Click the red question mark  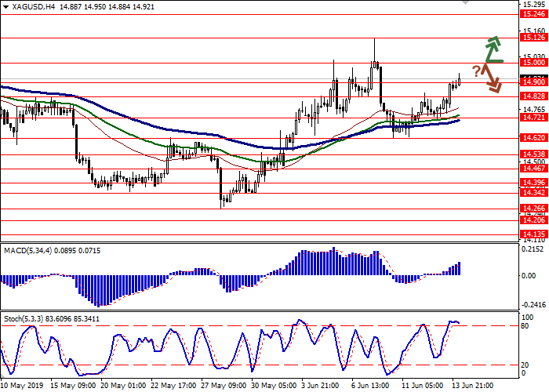pyautogui.click(x=476, y=71)
